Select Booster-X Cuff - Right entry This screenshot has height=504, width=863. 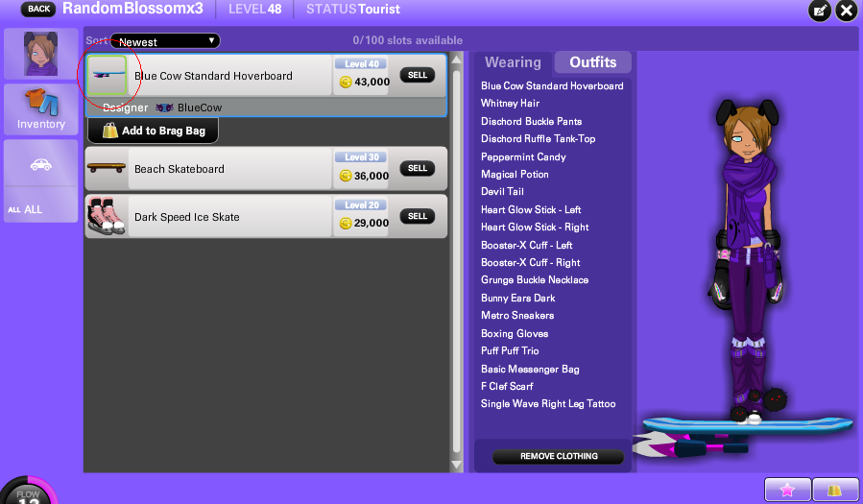530,262
